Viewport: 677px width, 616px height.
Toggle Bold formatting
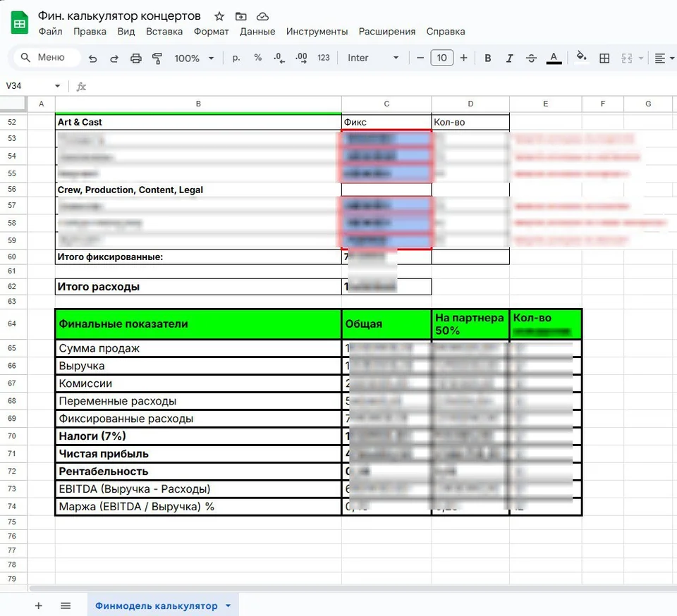click(x=487, y=58)
